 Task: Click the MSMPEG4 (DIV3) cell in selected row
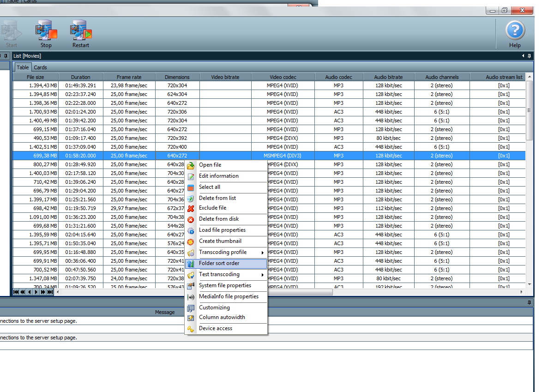[283, 156]
